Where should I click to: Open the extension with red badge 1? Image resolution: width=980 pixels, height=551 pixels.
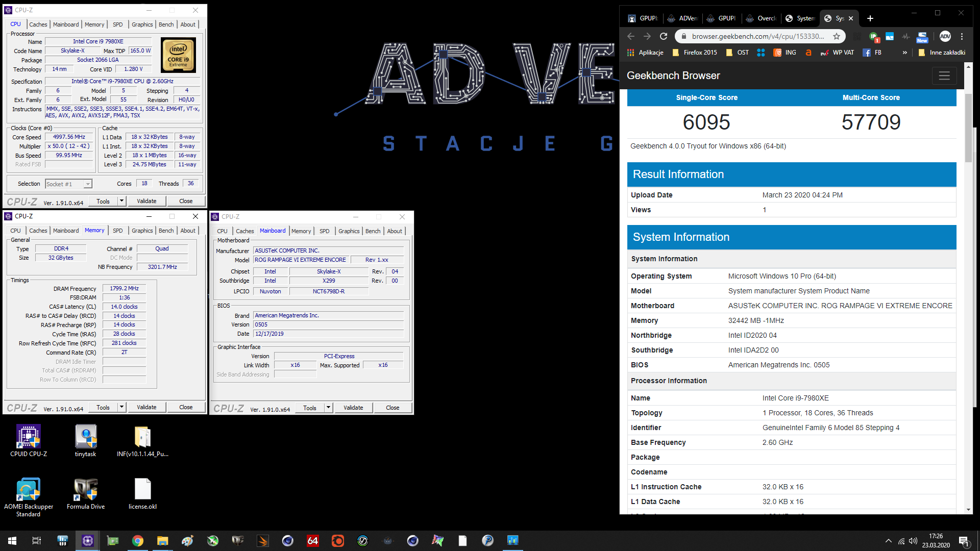874,36
